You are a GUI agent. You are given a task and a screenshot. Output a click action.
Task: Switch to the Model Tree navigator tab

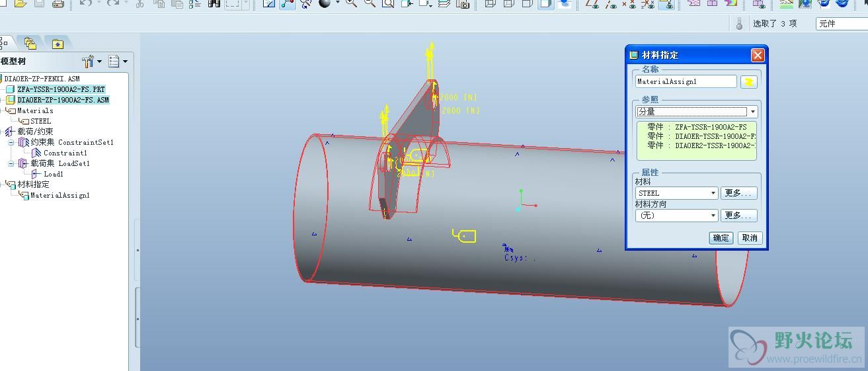point(4,42)
